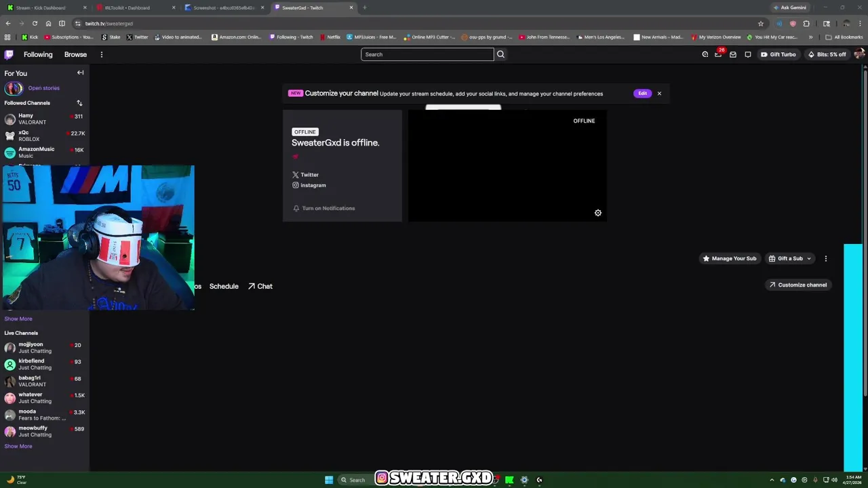Go to the Twitch home logo
Image resolution: width=868 pixels, height=488 pixels.
pyautogui.click(x=9, y=54)
